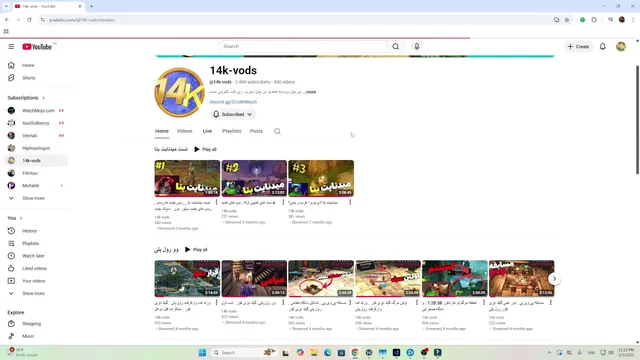Bookmark this page with star icon
640x360 pixels.
tap(567, 20)
